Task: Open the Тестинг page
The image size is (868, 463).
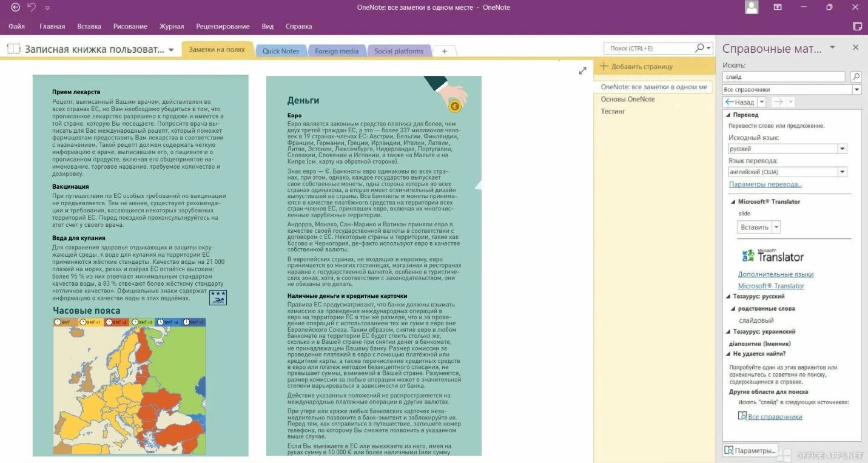Action: click(613, 111)
